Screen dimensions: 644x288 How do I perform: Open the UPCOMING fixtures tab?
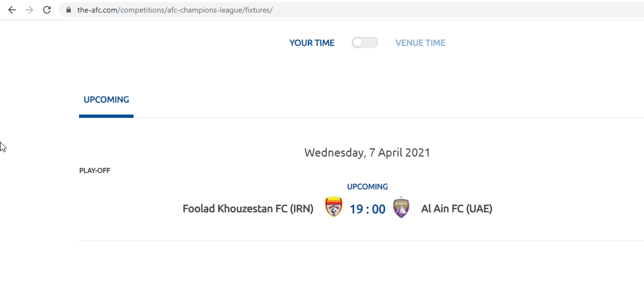tap(106, 100)
